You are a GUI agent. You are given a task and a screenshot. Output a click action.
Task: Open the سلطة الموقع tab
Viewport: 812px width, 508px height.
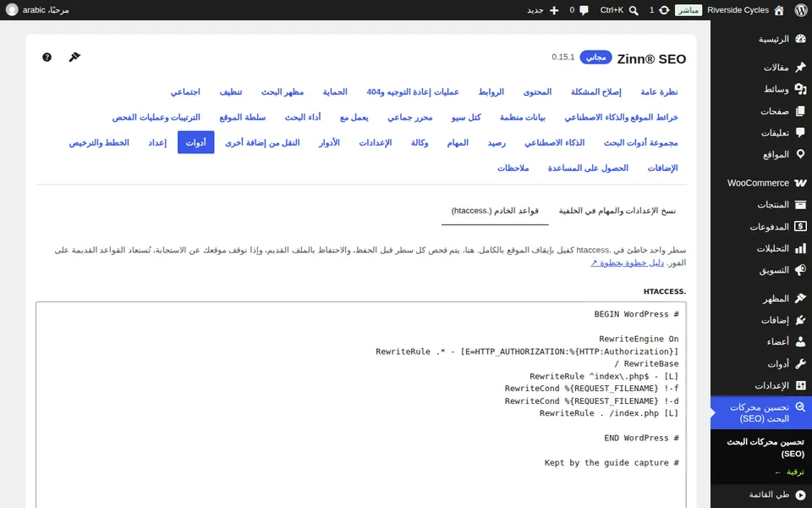point(243,117)
